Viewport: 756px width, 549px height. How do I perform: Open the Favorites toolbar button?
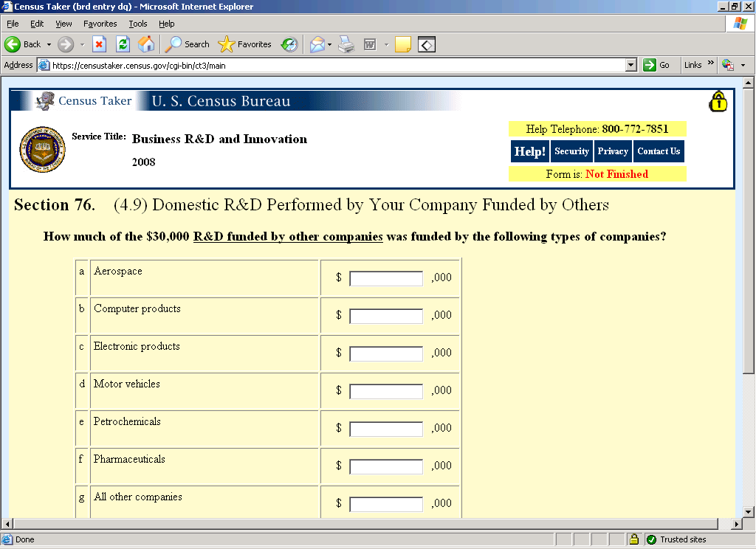245,44
